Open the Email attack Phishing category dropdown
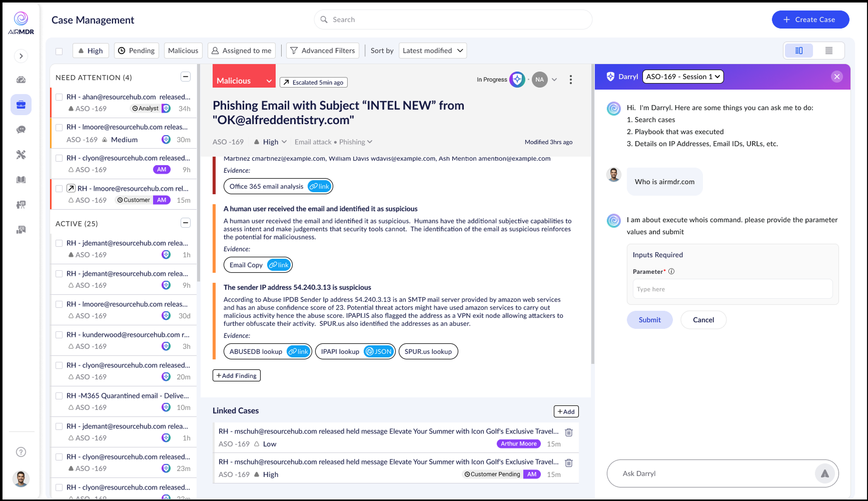The width and height of the screenshot is (868, 501). [333, 142]
